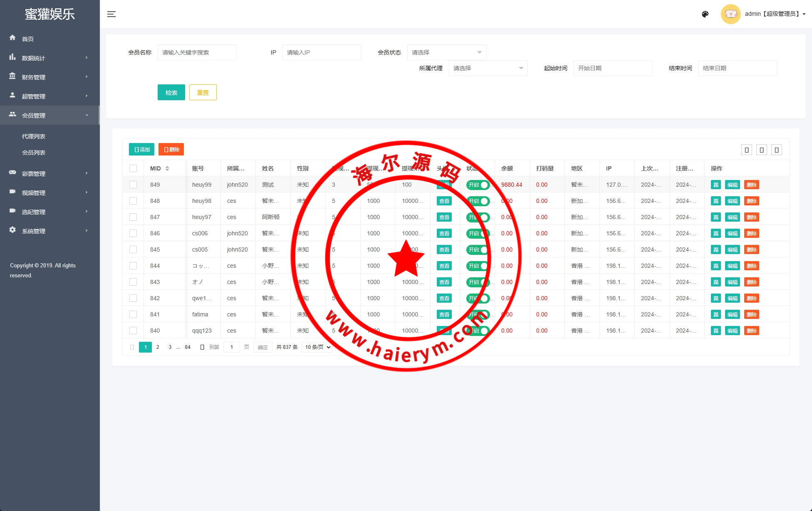This screenshot has width=812, height=511.
Task: Click the MID column sort arrows
Action: [167, 168]
